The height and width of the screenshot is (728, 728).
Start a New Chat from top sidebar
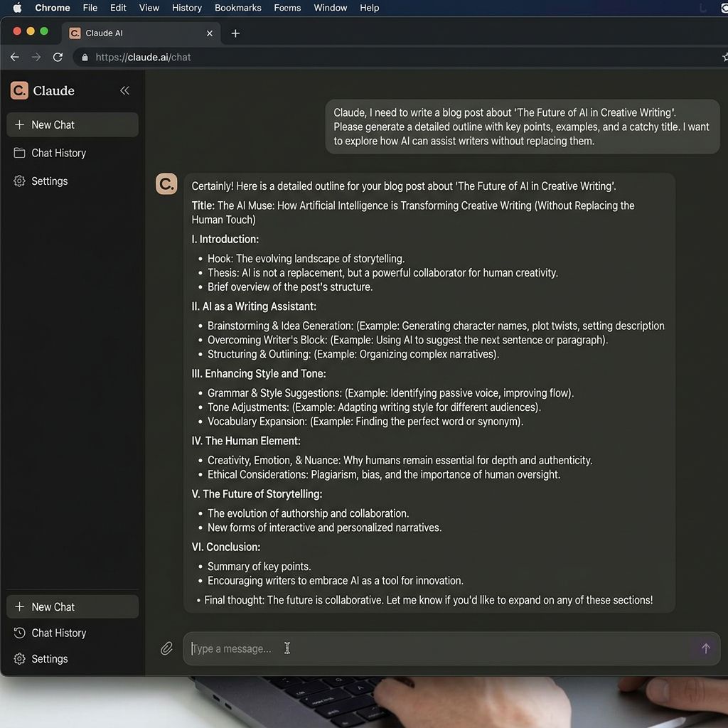pyautogui.click(x=72, y=124)
